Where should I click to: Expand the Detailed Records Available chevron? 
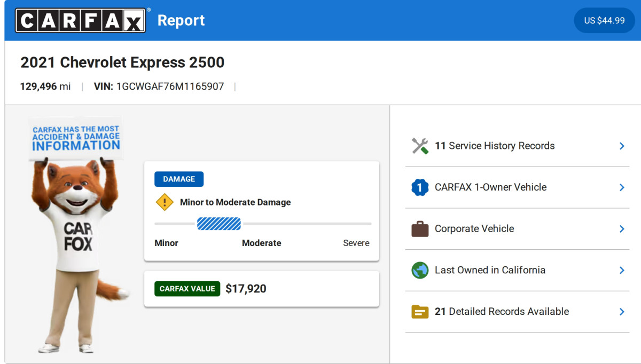click(x=622, y=312)
